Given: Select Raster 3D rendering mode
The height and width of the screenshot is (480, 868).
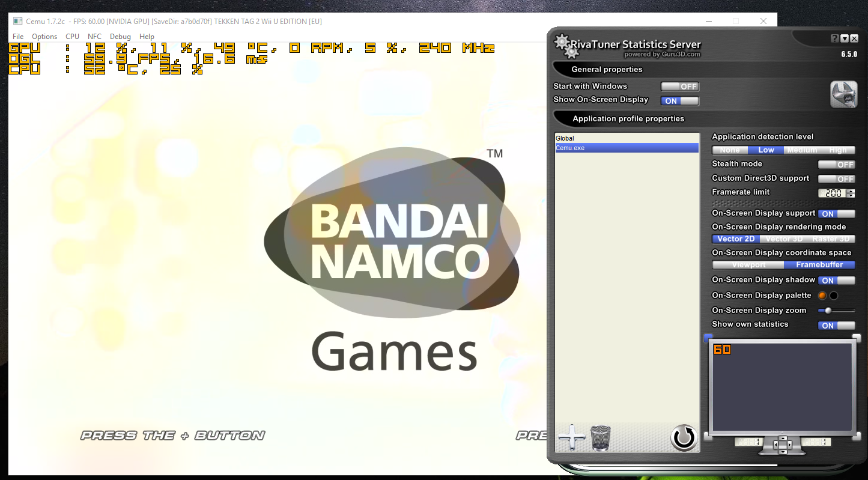Looking at the screenshot, I should 831,239.
